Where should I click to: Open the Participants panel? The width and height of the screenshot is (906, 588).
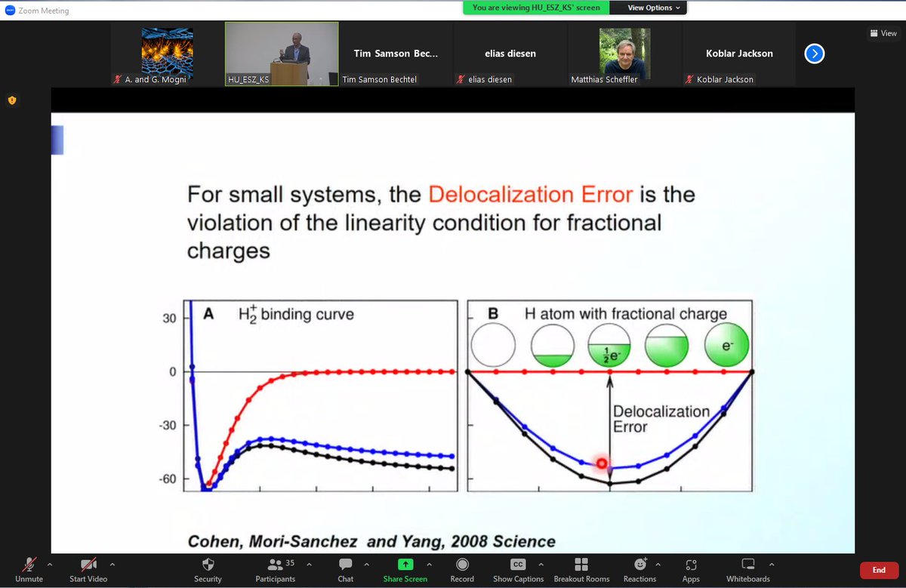(275, 569)
